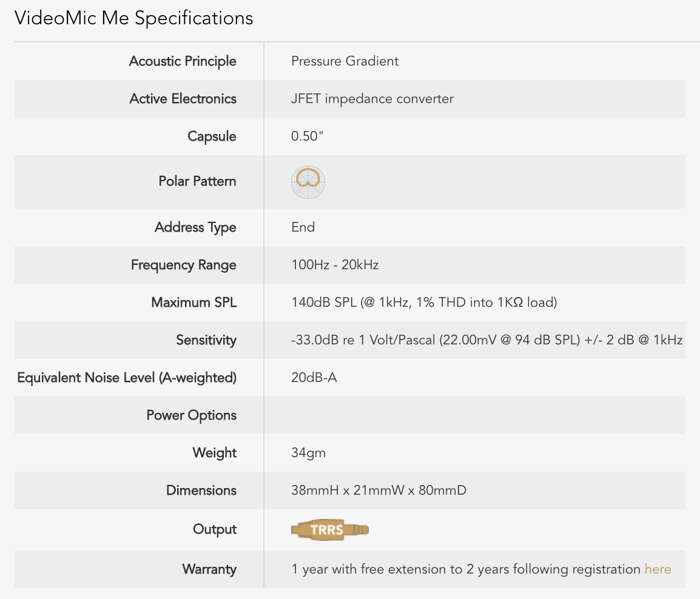700x599 pixels.
Task: Select the Power Options row label
Action: 191,415
